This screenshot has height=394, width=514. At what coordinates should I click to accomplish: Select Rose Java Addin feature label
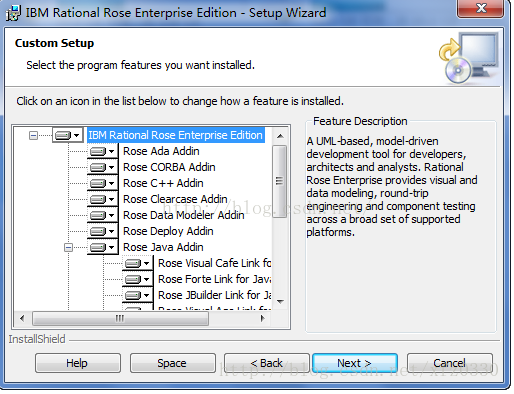tap(163, 247)
